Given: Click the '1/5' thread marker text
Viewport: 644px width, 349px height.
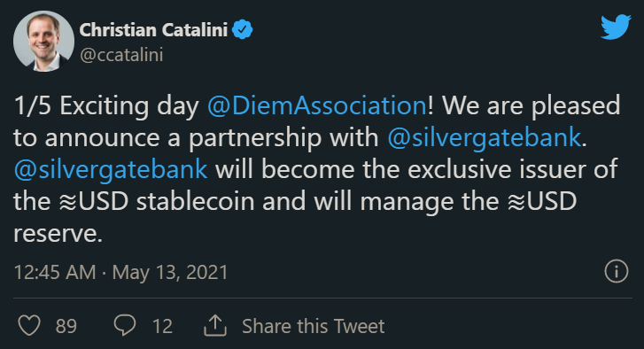Looking at the screenshot, I should coord(33,105).
